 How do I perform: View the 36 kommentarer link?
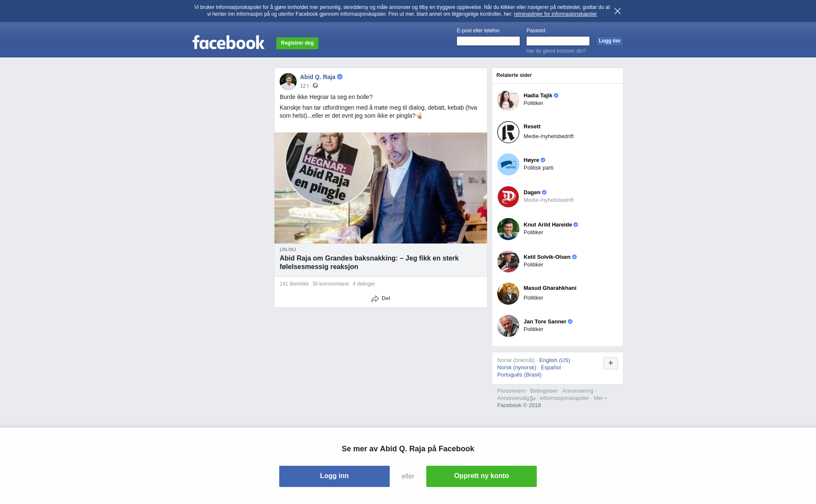(331, 284)
